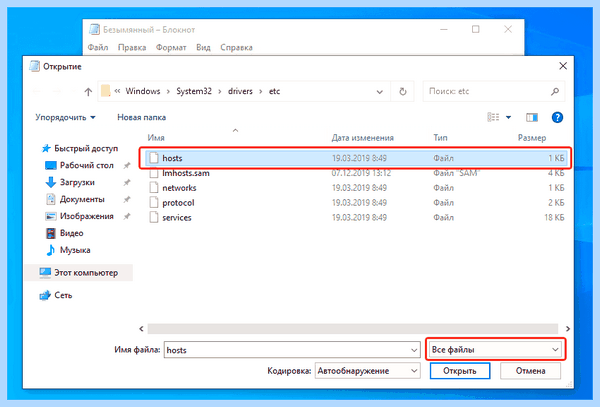The width and height of the screenshot is (600, 407).
Task: Click the Видео film icon
Action: [51, 233]
